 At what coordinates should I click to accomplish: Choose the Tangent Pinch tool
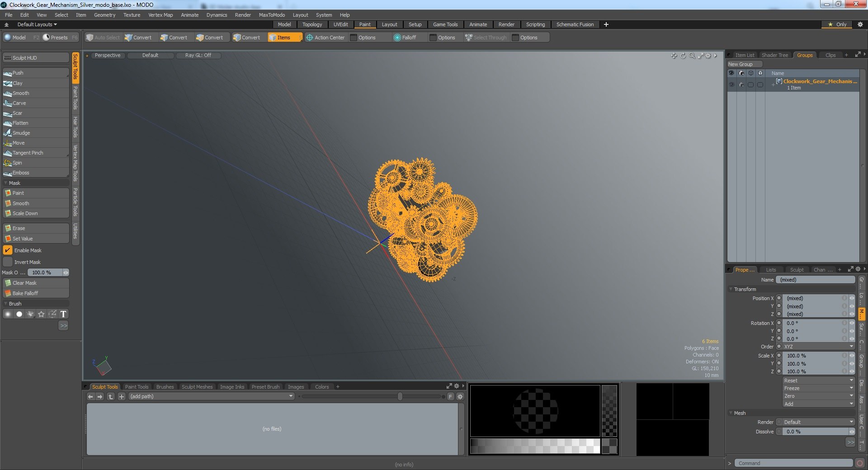click(x=36, y=153)
